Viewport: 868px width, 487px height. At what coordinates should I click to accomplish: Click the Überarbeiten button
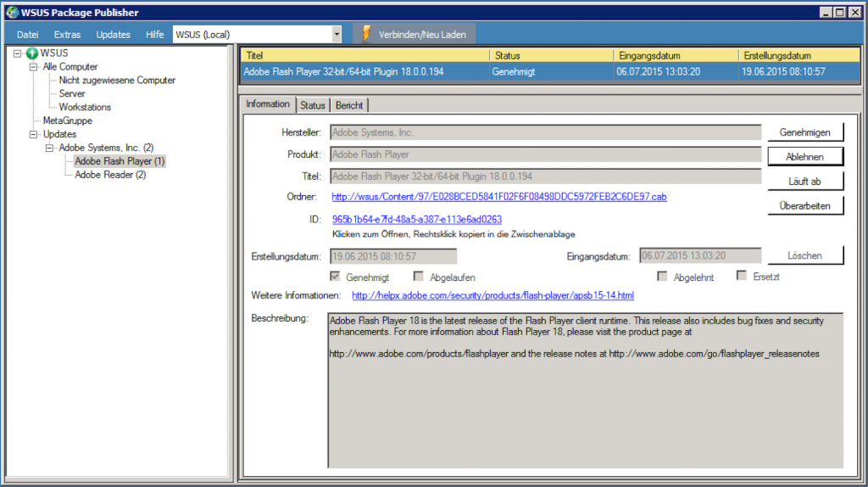[805, 205]
